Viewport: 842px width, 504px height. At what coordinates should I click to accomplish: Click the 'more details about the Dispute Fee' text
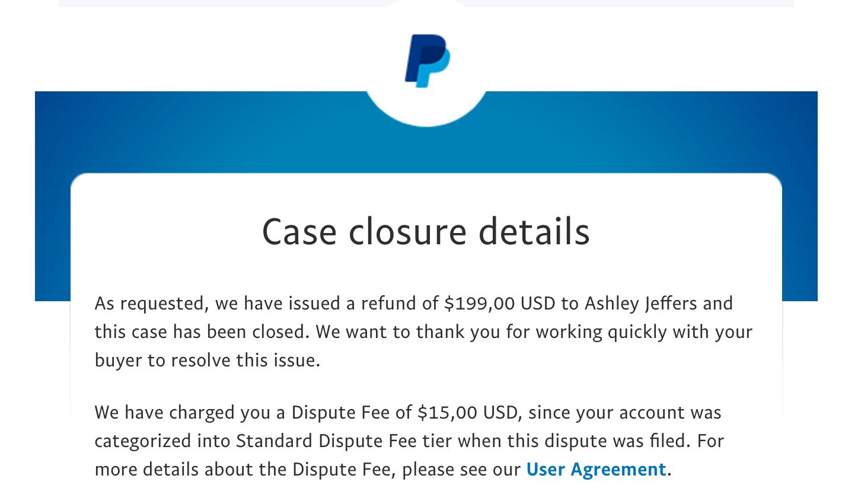[243, 470]
